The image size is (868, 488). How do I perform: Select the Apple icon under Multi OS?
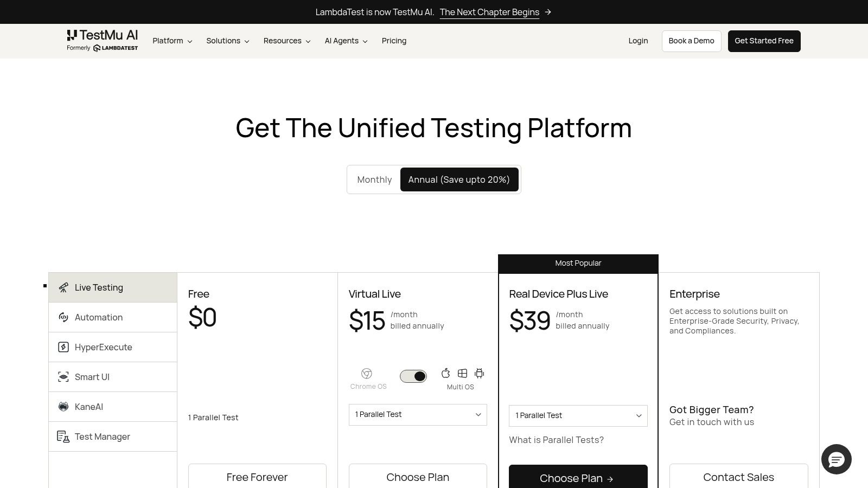point(446,374)
